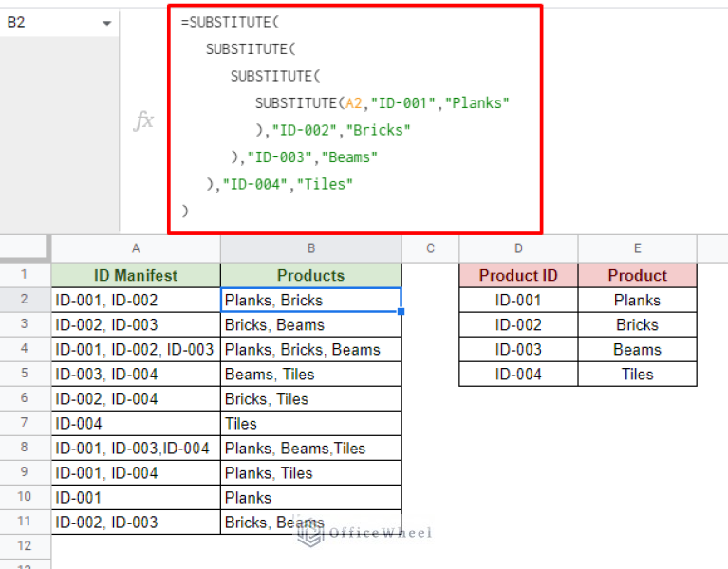Click the 'Product ID' header cell

[518, 275]
